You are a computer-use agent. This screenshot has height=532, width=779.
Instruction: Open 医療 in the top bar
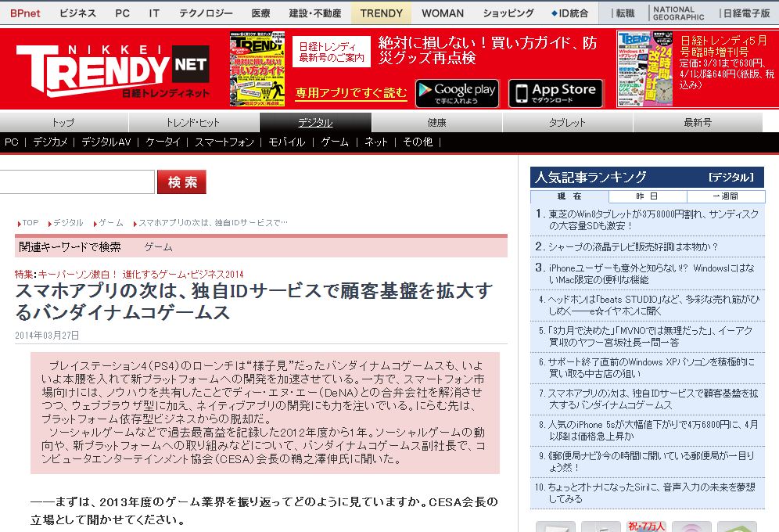point(260,13)
